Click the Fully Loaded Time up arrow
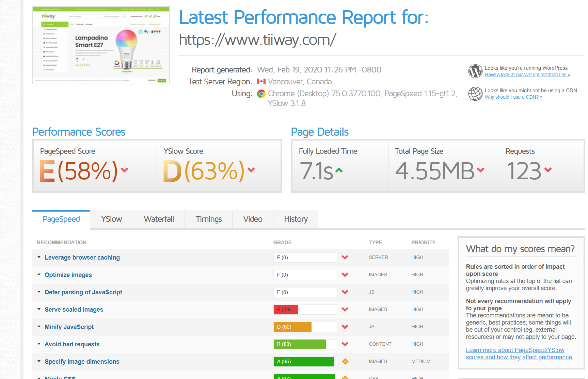 click(x=339, y=170)
